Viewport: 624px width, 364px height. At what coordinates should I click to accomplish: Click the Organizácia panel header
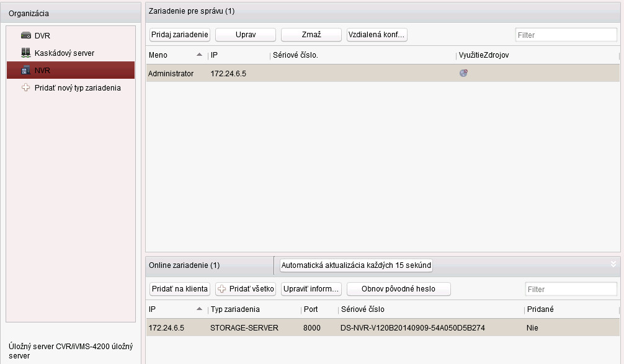71,13
